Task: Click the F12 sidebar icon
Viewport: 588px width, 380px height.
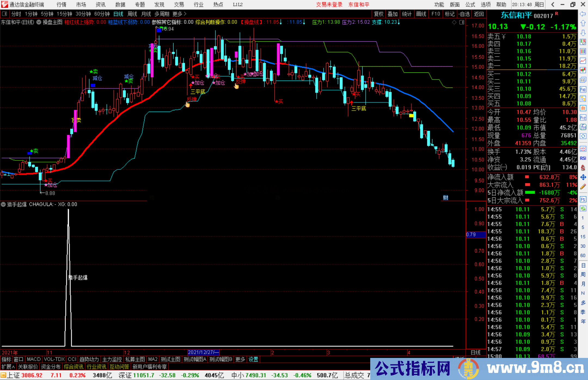Action: (583, 118)
